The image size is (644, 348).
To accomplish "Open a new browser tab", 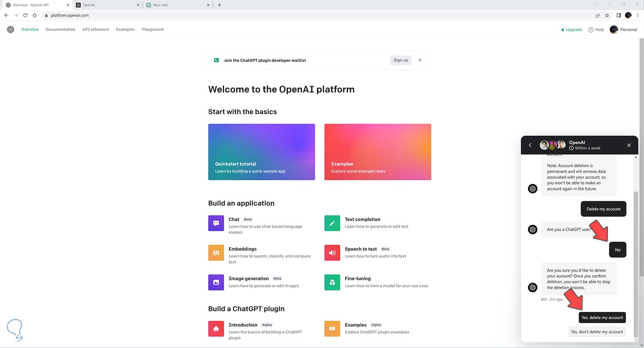I will 219,5.
